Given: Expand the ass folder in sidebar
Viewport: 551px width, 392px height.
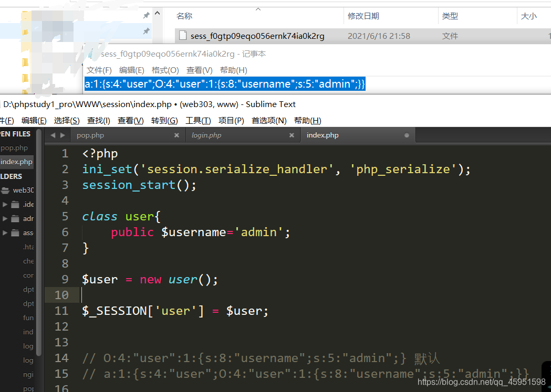Looking at the screenshot, I should [x=5, y=232].
